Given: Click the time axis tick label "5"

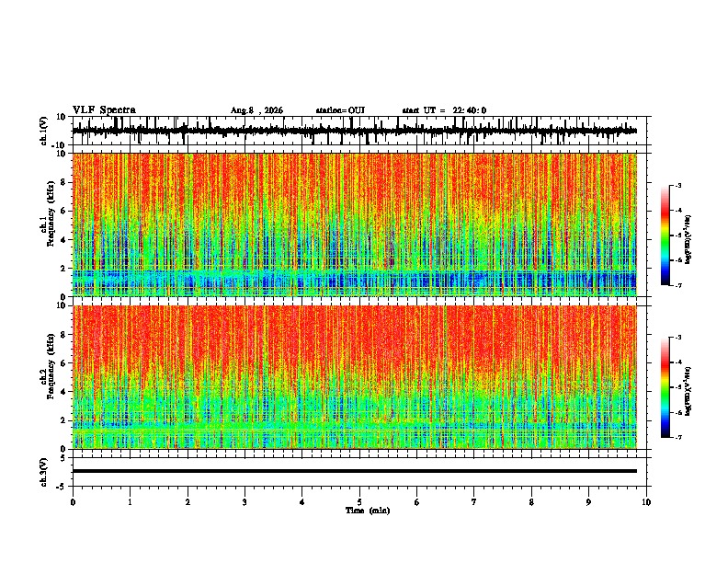Looking at the screenshot, I should pyautogui.click(x=359, y=502).
